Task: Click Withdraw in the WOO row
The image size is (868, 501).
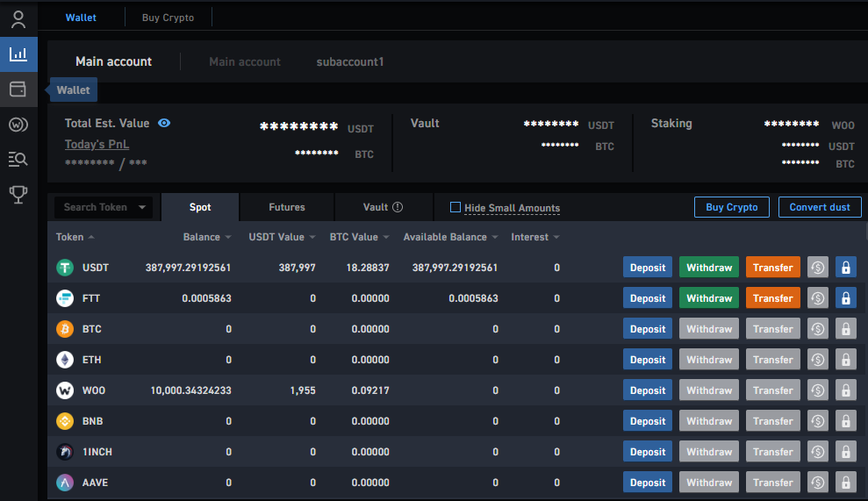Action: click(x=709, y=390)
